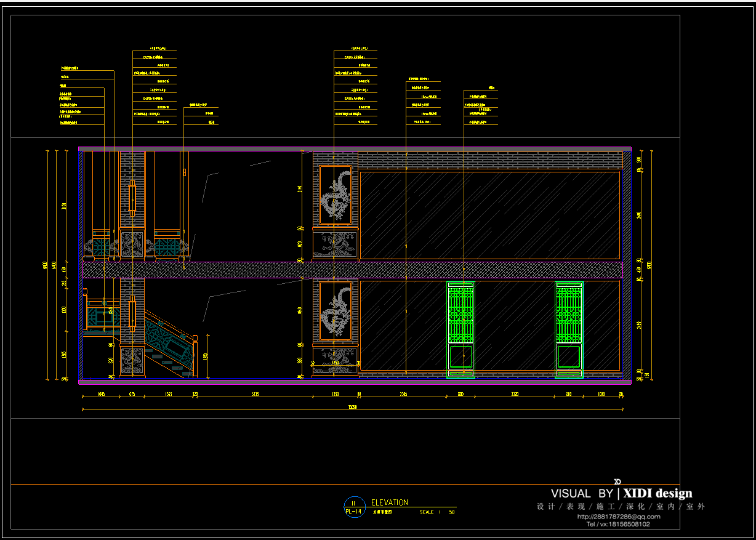
Task: Select the 6400 overall height dimension at left
Action: [x=46, y=265]
